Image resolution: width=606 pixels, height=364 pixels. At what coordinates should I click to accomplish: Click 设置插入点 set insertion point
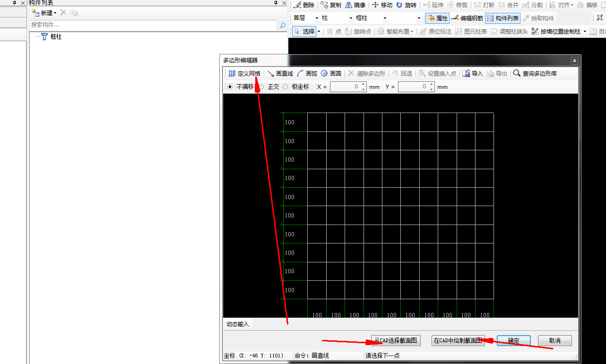pos(438,74)
